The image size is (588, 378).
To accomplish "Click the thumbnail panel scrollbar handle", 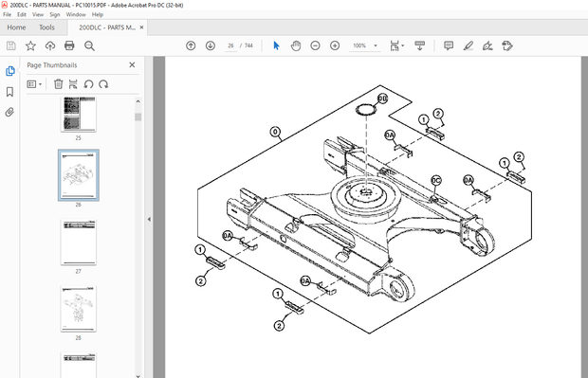I will point(138,117).
